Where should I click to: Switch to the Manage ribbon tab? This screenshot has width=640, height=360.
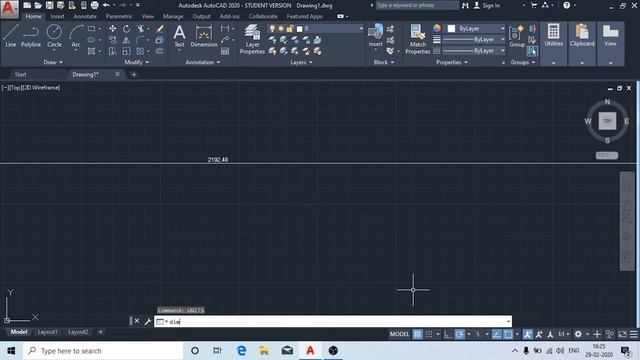pyautogui.click(x=173, y=16)
